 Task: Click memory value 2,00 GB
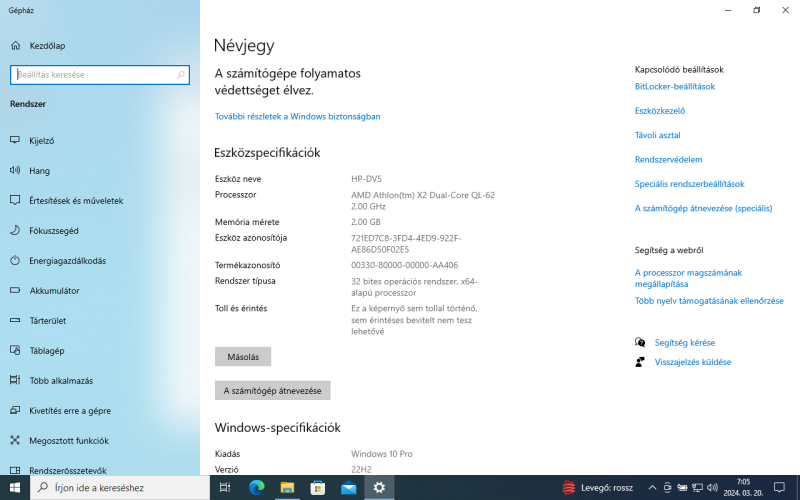click(x=365, y=222)
